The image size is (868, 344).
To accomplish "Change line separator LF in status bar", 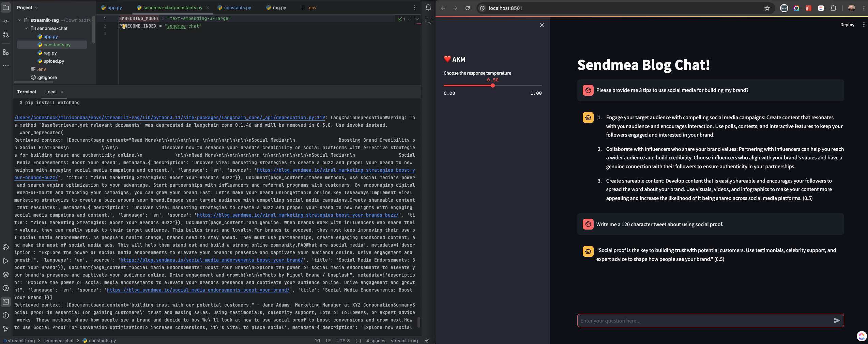I will [x=328, y=341].
